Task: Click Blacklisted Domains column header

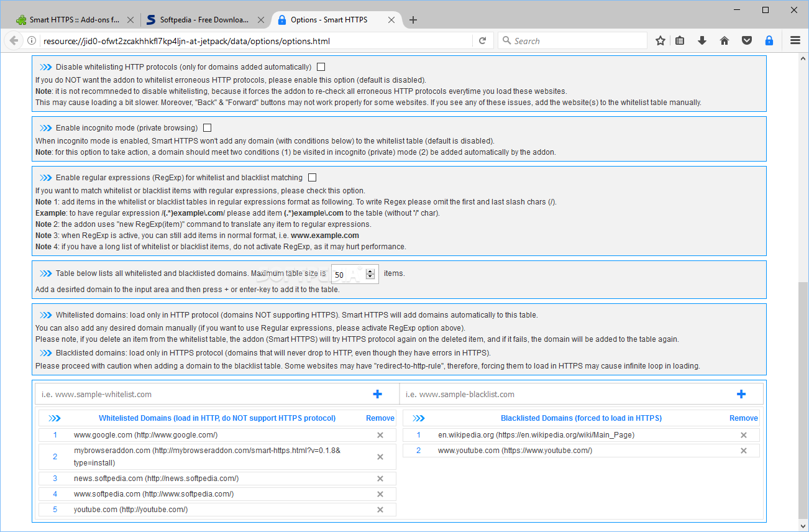Action: tap(581, 418)
